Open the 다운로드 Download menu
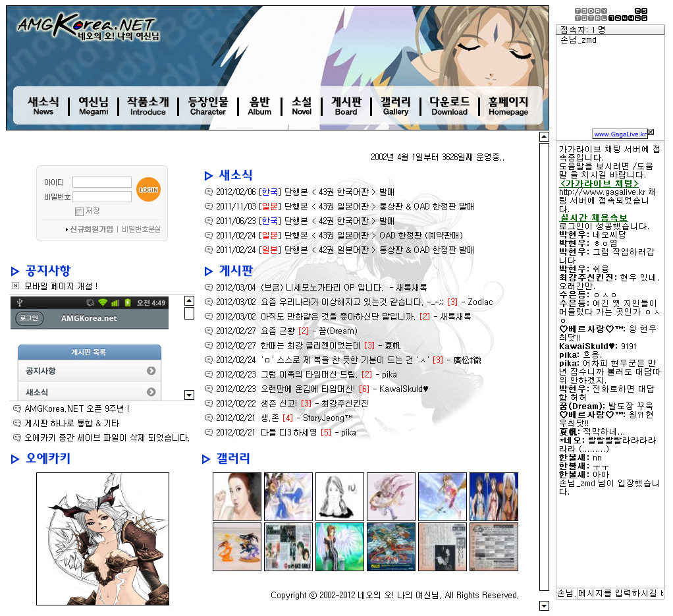Viewport: 673px width, 616px height. click(x=450, y=105)
